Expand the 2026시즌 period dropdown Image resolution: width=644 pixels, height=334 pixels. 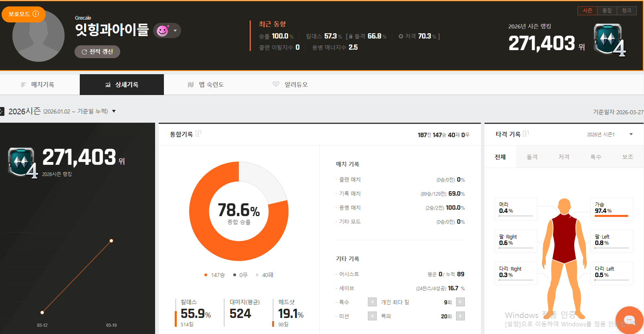pos(114,111)
